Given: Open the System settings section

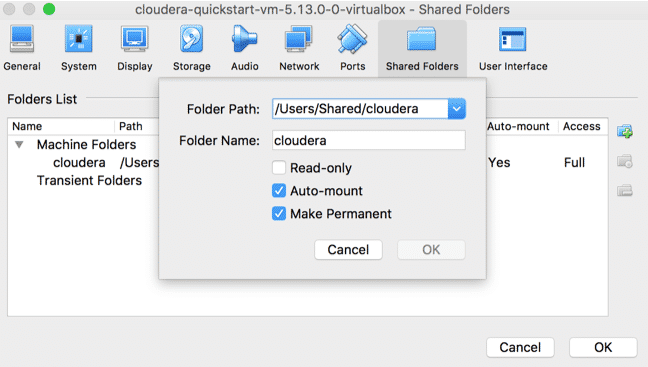Looking at the screenshot, I should [x=79, y=48].
